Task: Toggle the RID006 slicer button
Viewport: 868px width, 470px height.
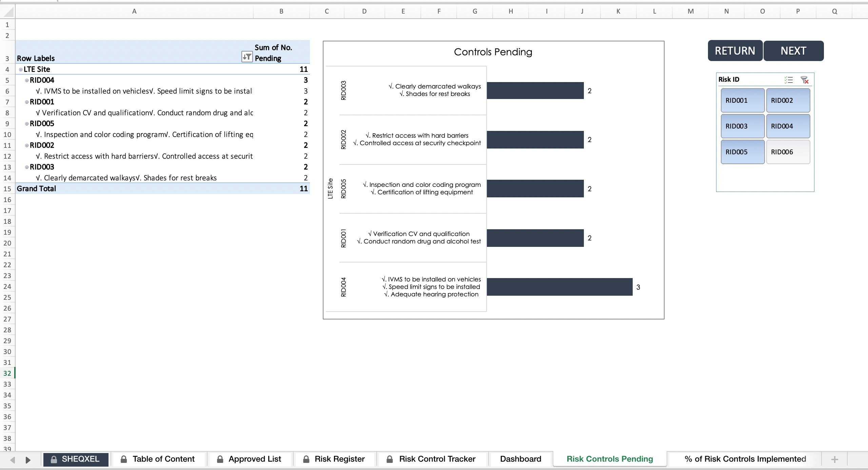Action: click(788, 152)
